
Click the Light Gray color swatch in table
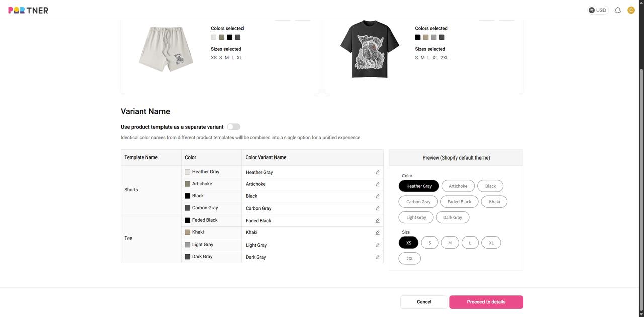tap(187, 245)
